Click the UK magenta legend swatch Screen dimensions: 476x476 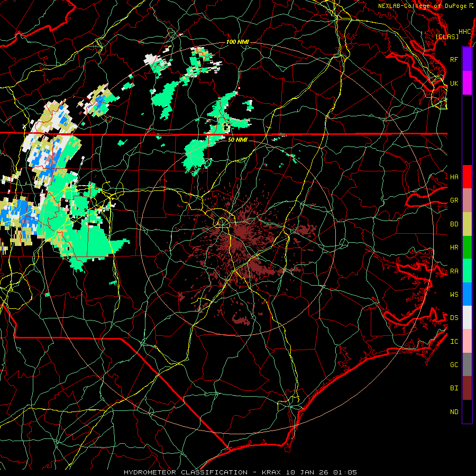click(x=467, y=83)
